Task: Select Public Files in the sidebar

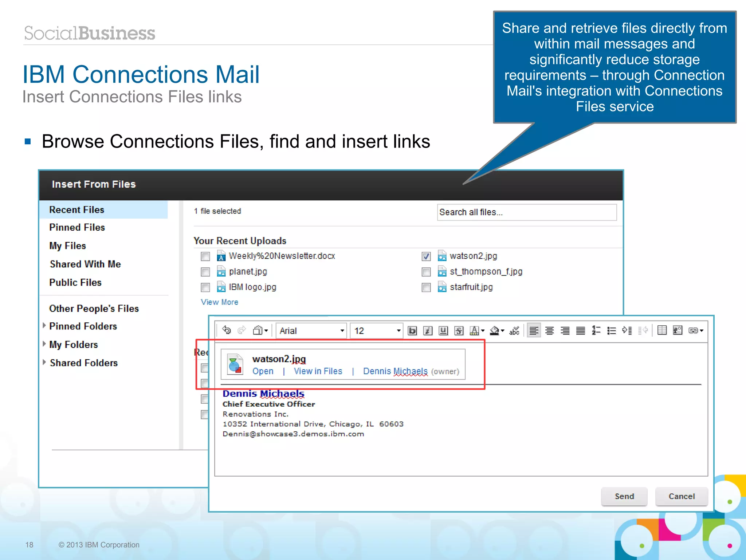Action: (x=75, y=282)
